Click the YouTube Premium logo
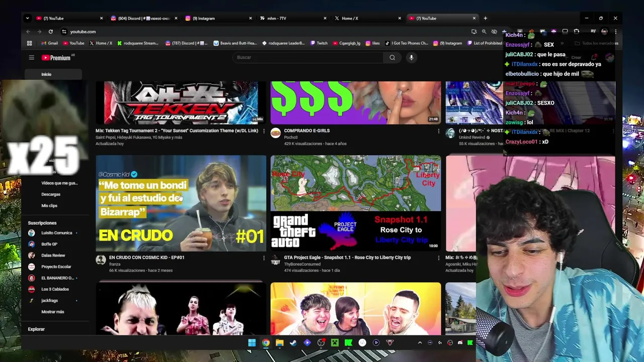 tap(56, 58)
